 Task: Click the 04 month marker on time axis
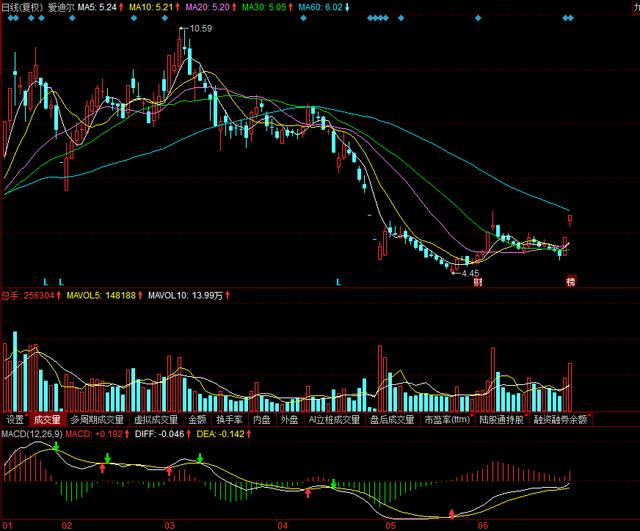[283, 524]
